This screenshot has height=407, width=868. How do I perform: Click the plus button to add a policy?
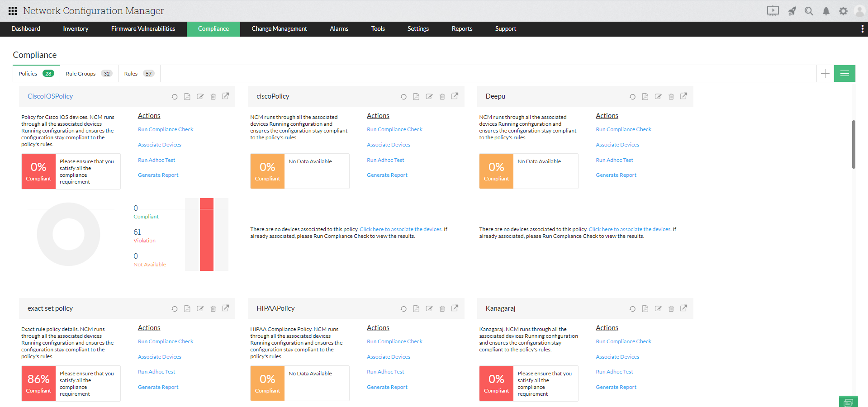(x=825, y=73)
